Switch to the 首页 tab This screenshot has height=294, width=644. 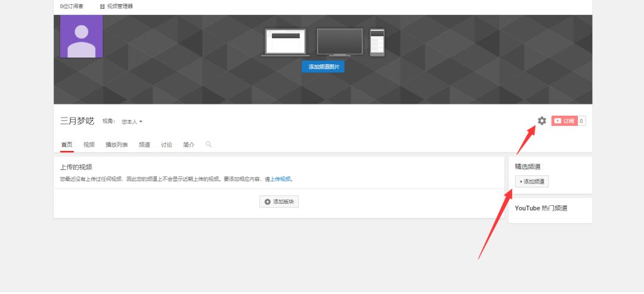(67, 144)
